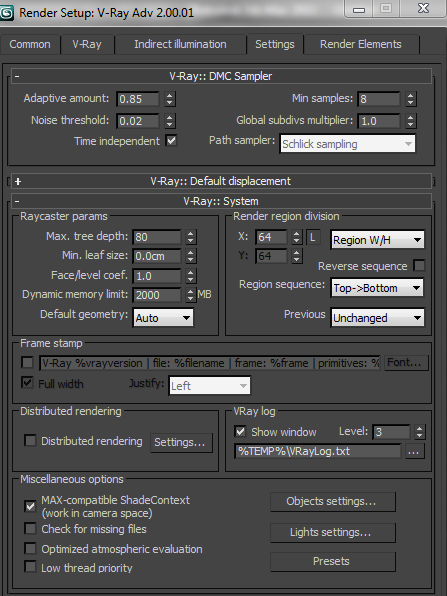Enable Optimized atmospheric evaluation

30,548
